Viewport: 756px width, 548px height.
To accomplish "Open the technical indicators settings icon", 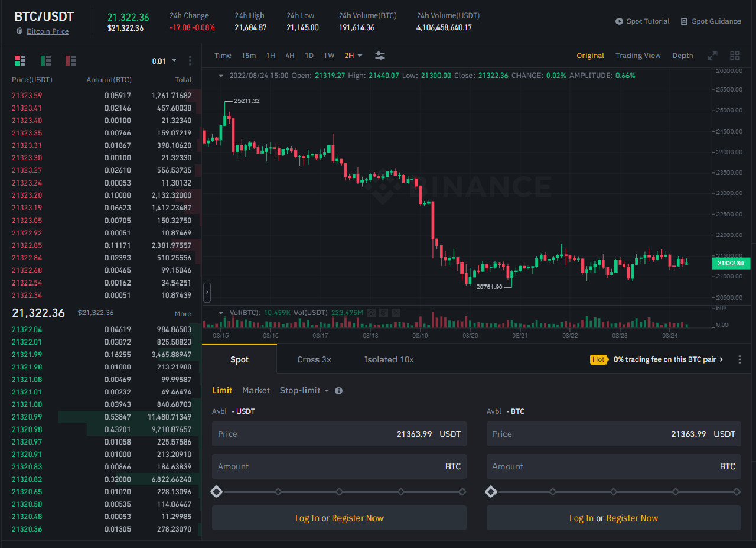I will pyautogui.click(x=380, y=55).
